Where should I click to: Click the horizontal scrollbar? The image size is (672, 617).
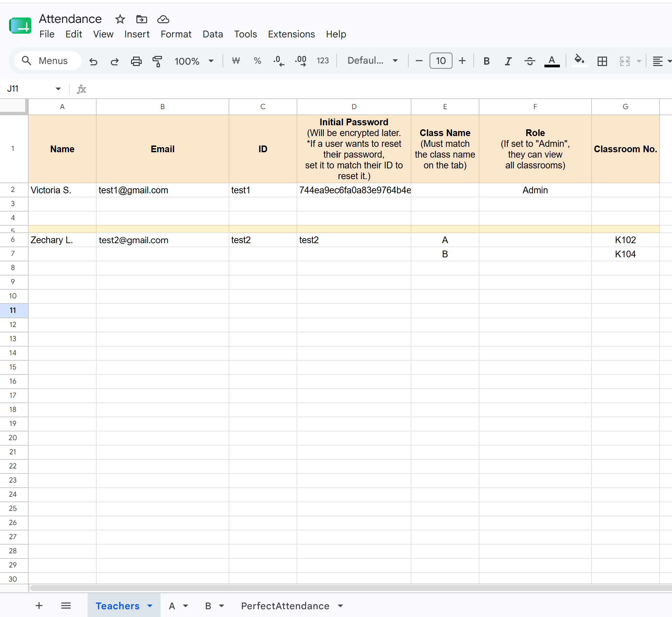pyautogui.click(x=350, y=588)
